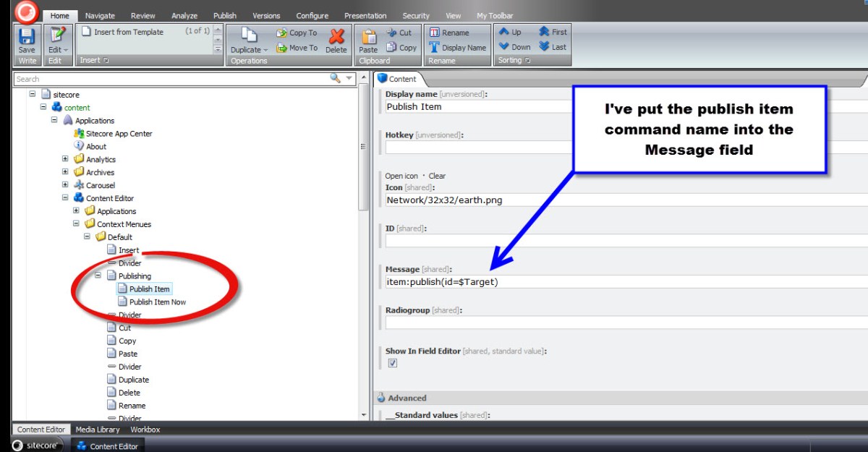The image size is (868, 452).
Task: Click the Message field text box
Action: pyautogui.click(x=622, y=282)
